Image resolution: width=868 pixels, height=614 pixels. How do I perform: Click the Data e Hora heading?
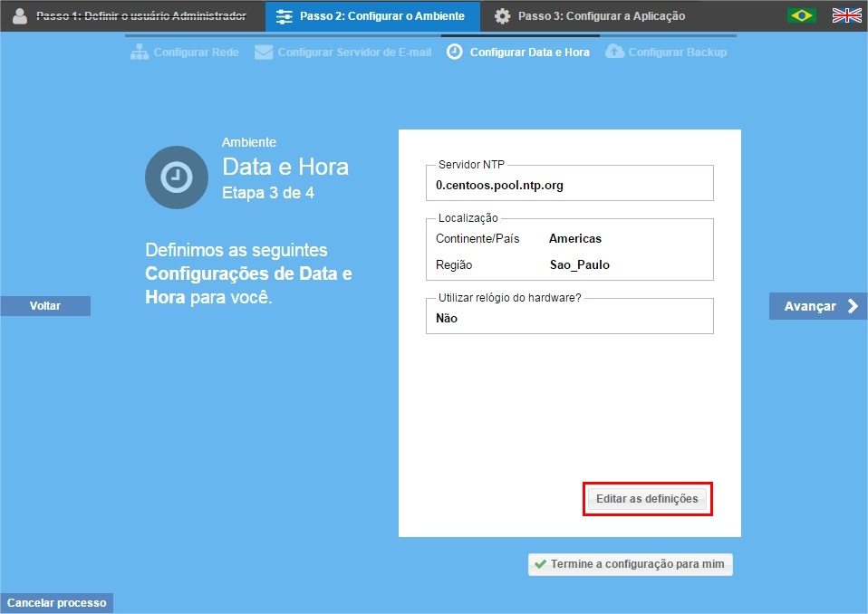(x=285, y=168)
